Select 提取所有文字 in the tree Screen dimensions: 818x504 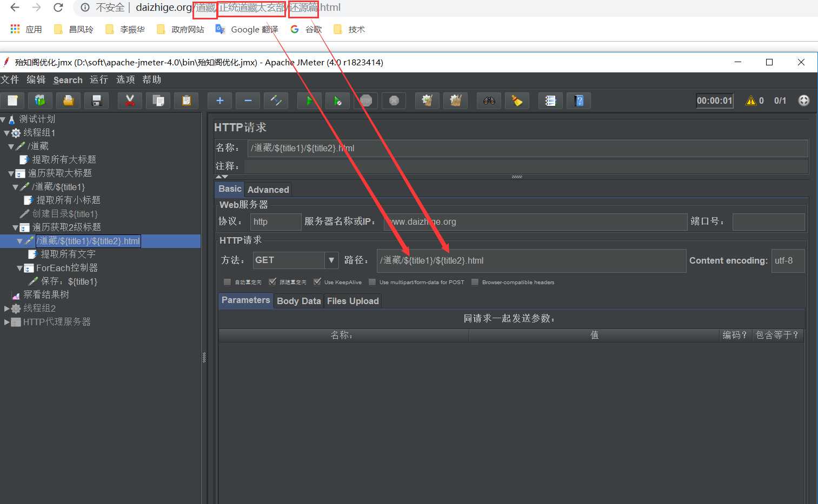(x=68, y=254)
